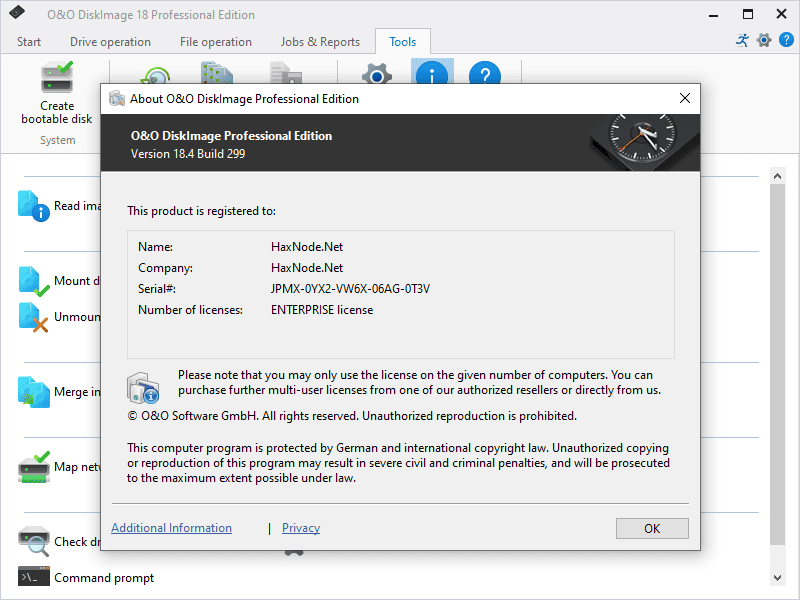Click the large question mark Help ribbon icon
Image resolution: width=800 pixels, height=600 pixels.
[485, 72]
